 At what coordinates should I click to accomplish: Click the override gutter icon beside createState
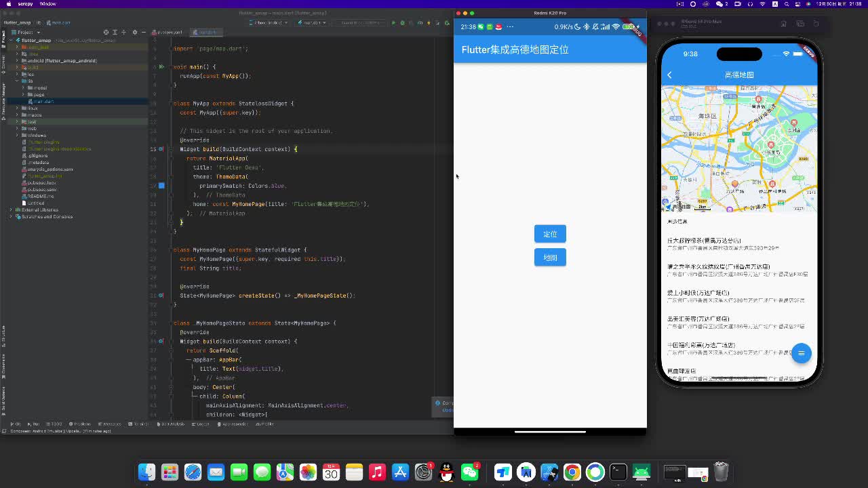coord(161,296)
